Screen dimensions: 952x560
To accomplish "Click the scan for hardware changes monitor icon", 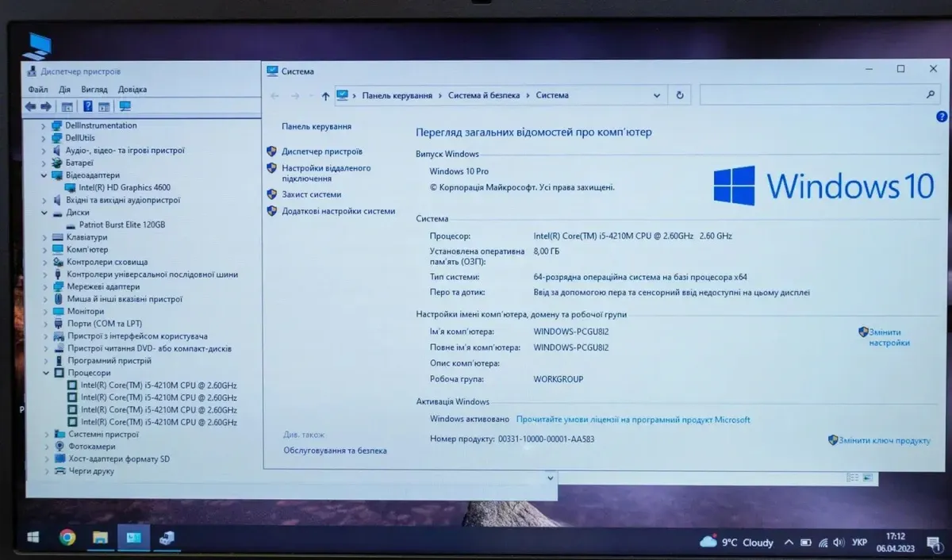I will [x=125, y=106].
